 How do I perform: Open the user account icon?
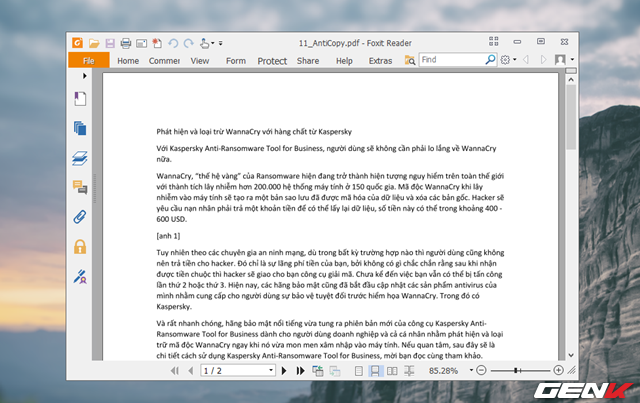point(560,60)
